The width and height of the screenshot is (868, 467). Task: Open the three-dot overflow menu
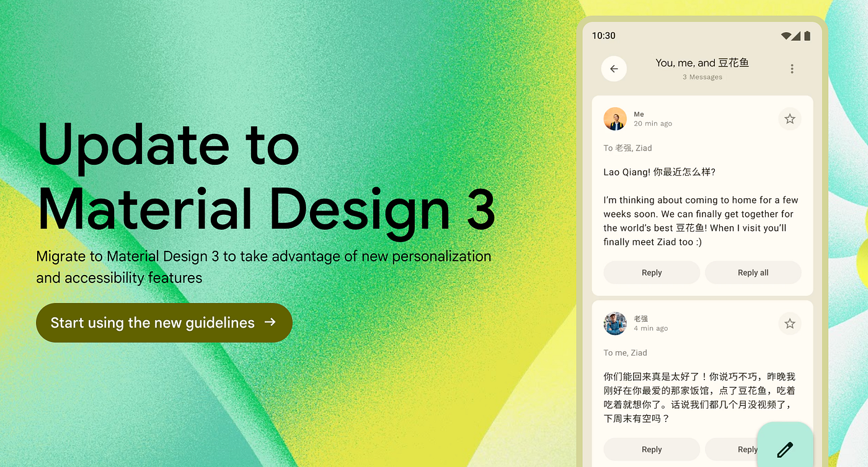792,69
